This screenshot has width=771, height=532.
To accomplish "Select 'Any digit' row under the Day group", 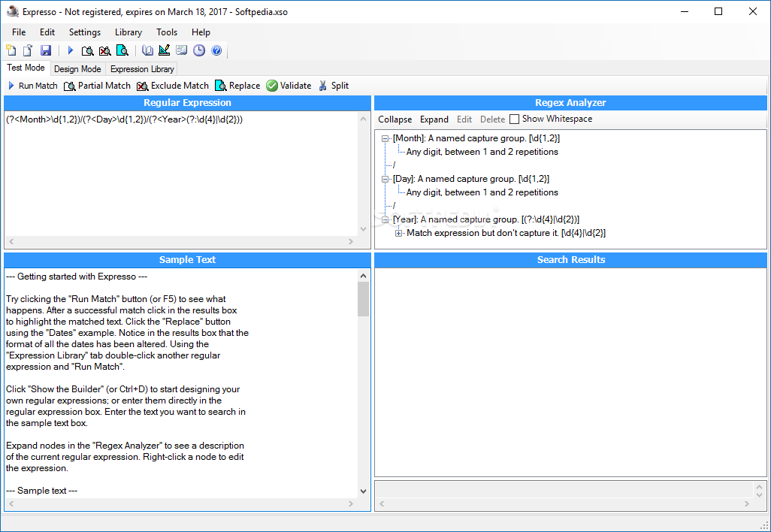I will pos(482,192).
